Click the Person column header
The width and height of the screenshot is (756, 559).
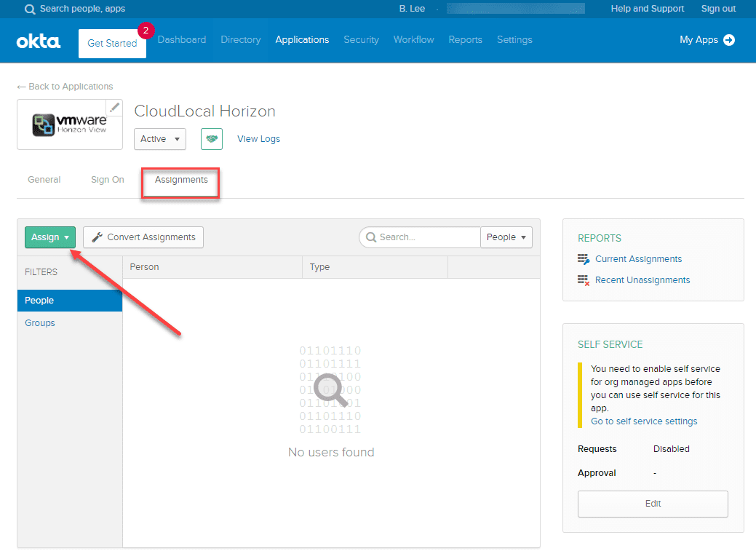212,267
